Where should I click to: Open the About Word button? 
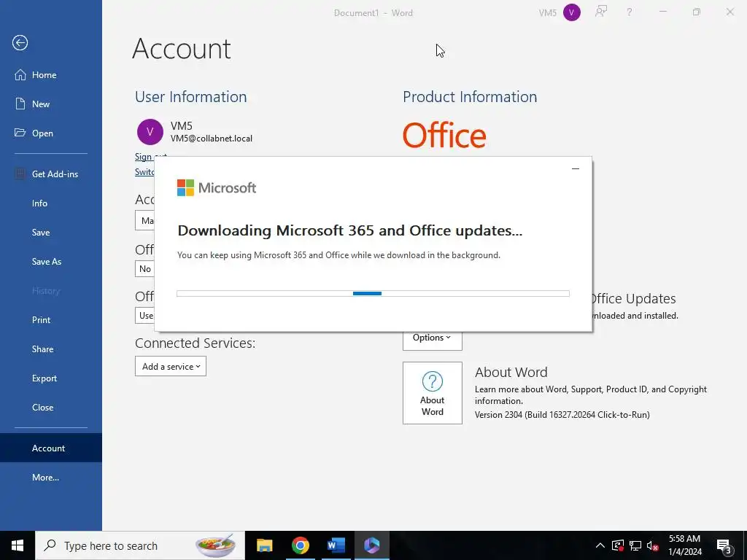(432, 393)
